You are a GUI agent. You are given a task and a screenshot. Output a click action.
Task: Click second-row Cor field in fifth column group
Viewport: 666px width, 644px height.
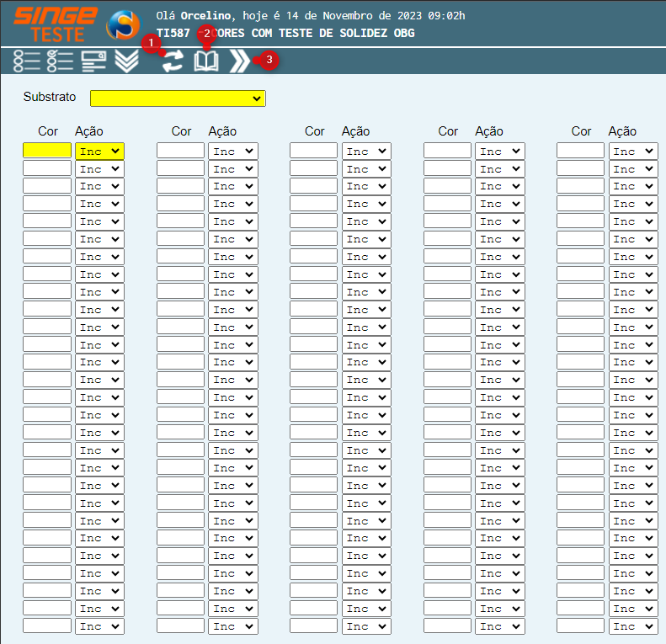click(581, 168)
